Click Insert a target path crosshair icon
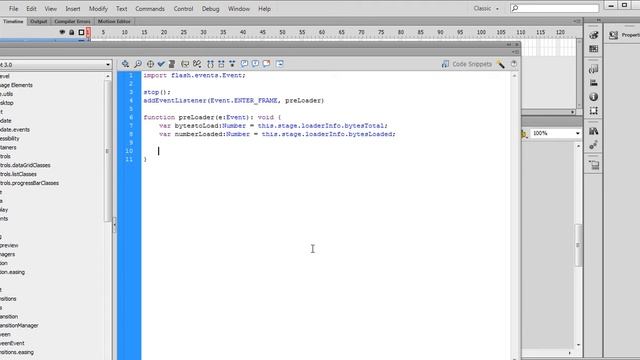 (150, 64)
